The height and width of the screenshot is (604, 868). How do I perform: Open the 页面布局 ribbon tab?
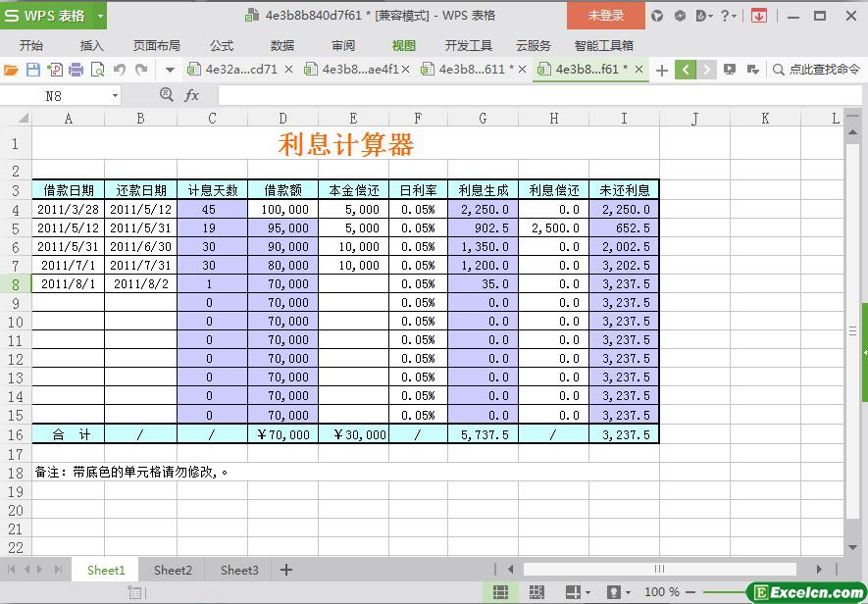[157, 45]
